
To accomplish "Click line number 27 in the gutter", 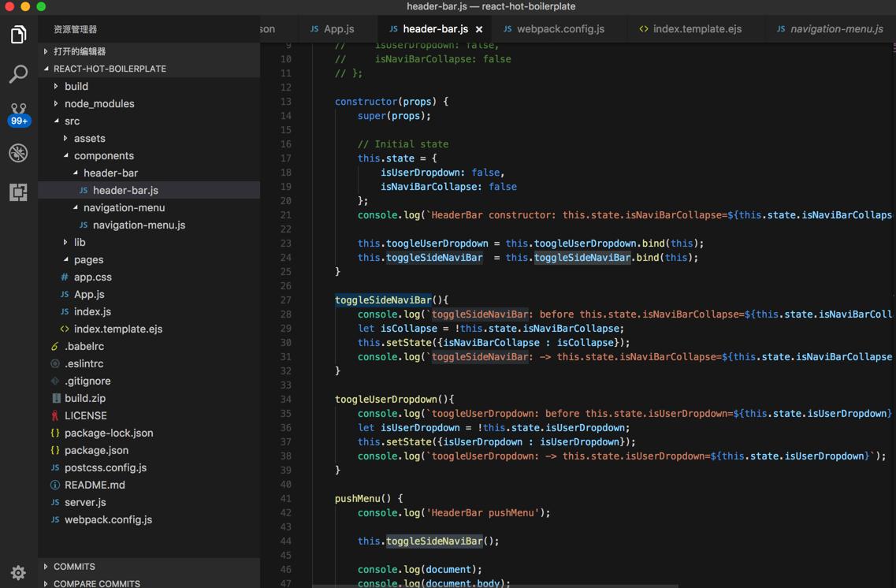I will point(285,300).
